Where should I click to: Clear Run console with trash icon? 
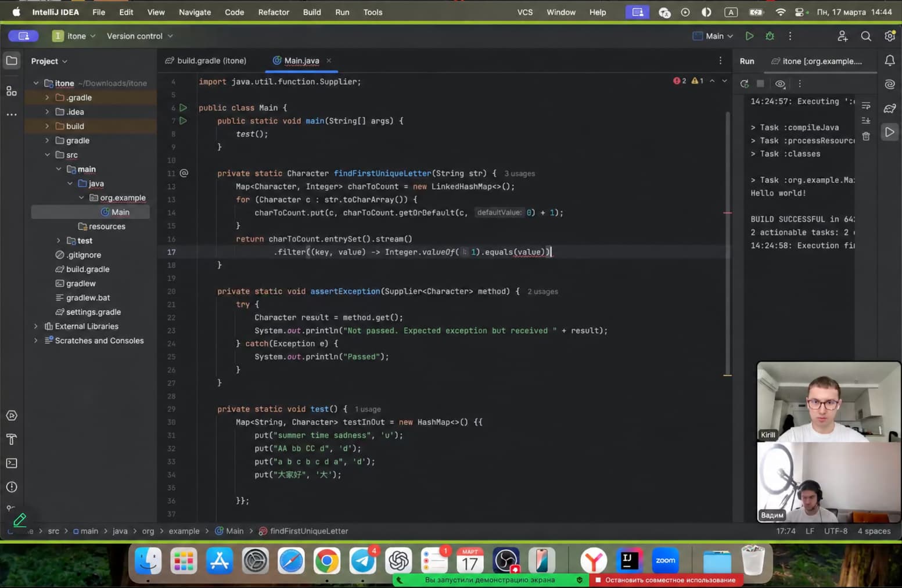click(866, 136)
